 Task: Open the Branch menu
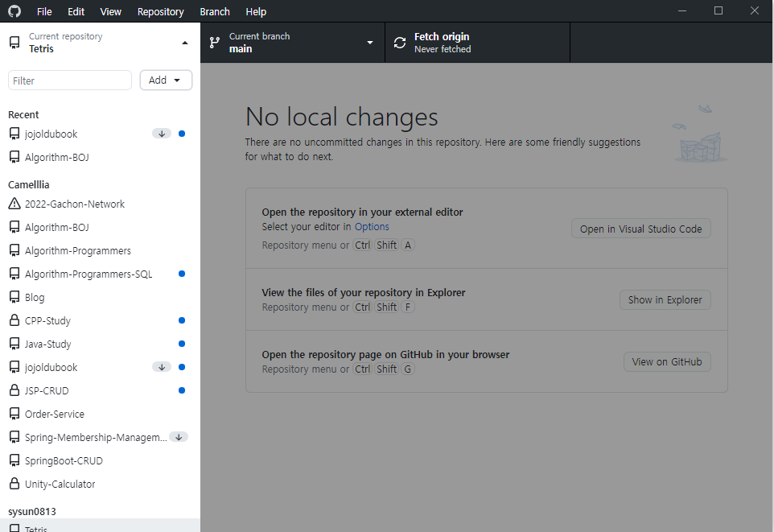[215, 11]
